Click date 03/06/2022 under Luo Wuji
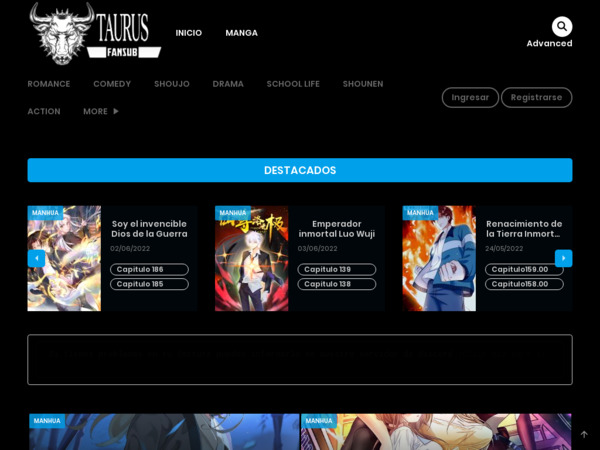 pos(318,249)
